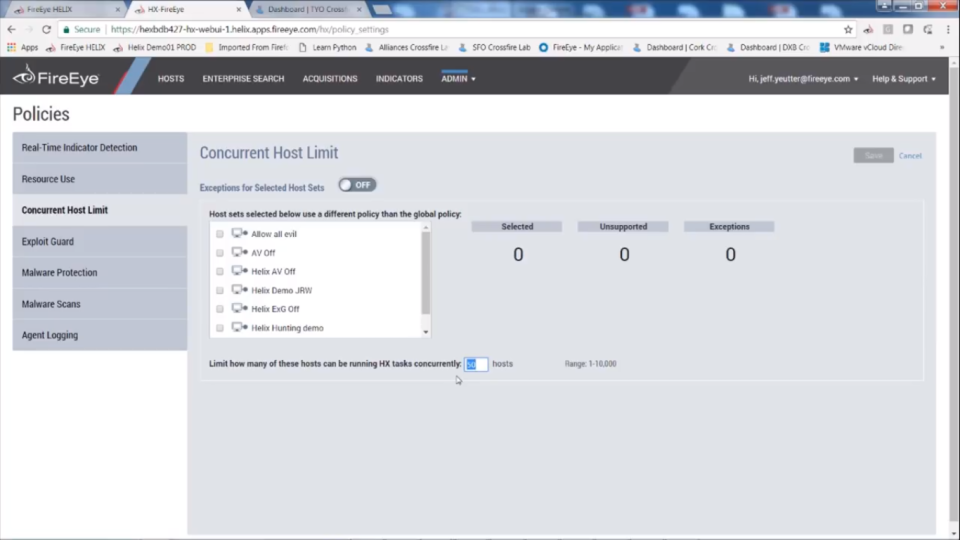Open ENTERPRISE SEARCH menu item
The height and width of the screenshot is (540, 960).
tap(243, 78)
